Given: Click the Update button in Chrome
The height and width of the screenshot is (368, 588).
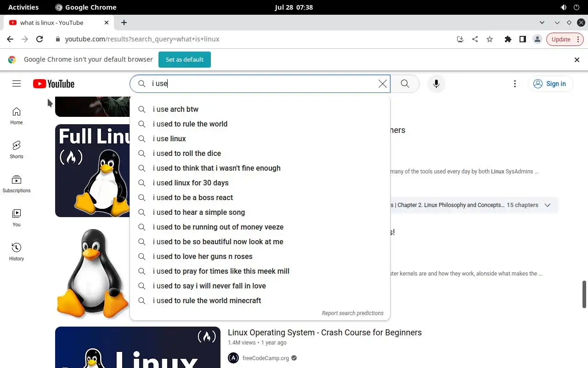Looking at the screenshot, I should point(565,39).
